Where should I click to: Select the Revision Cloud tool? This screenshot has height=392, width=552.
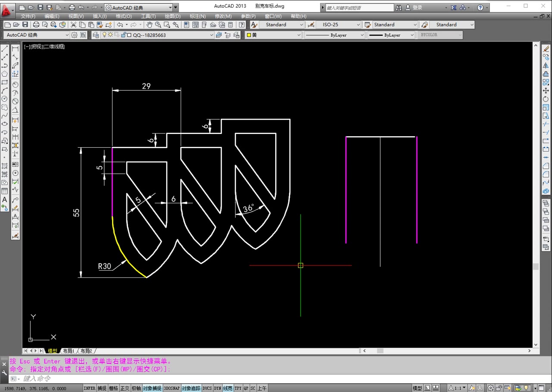click(5, 107)
